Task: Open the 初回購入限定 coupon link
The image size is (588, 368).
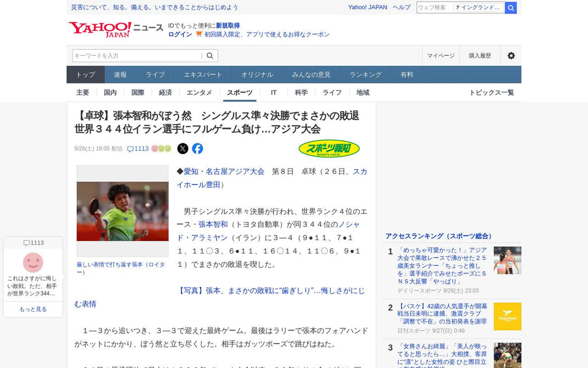Action: coord(267,34)
